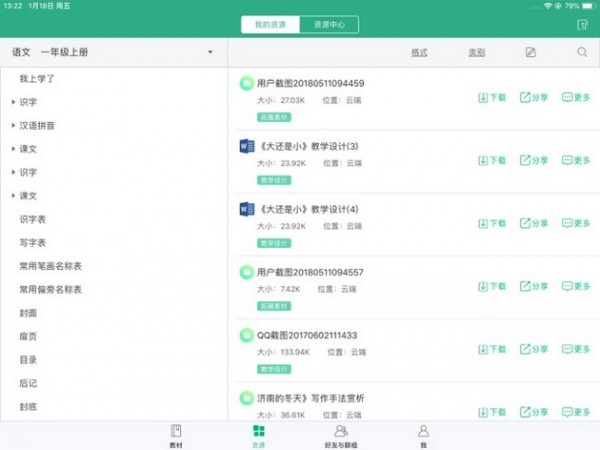Open the 类别 filter
600x450 pixels.
[477, 52]
